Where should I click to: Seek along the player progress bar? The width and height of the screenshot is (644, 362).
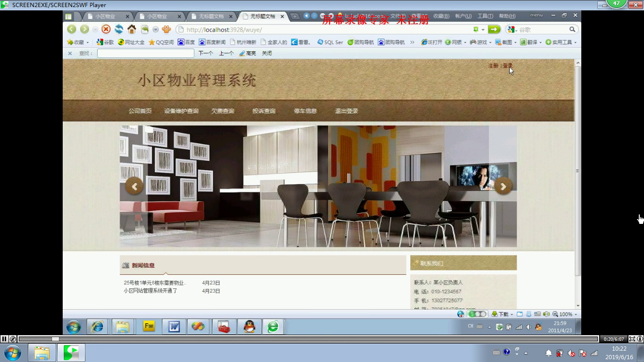pos(308,339)
